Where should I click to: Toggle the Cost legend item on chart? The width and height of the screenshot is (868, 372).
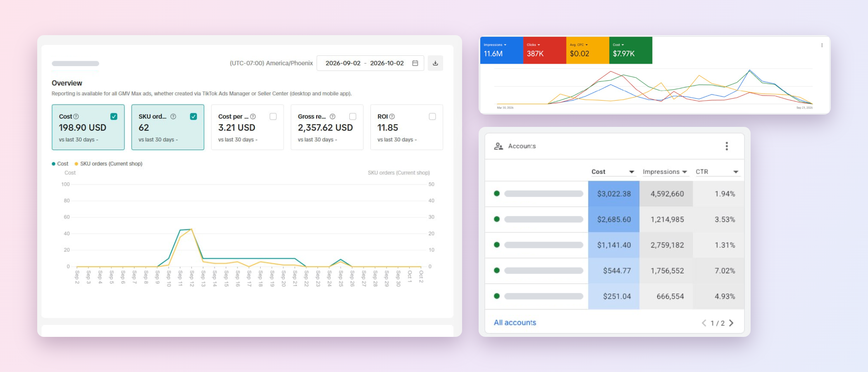pos(60,164)
